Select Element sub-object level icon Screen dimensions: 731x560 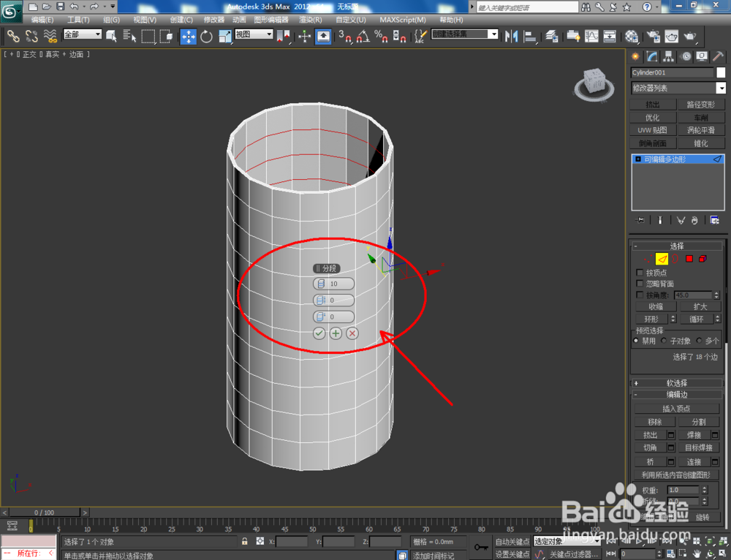tap(702, 259)
